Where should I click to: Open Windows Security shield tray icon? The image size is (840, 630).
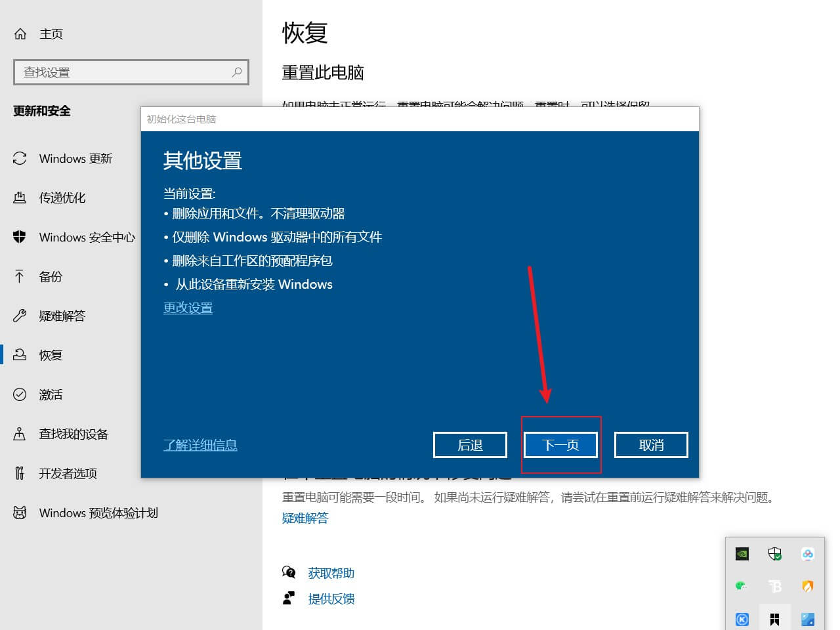point(775,554)
